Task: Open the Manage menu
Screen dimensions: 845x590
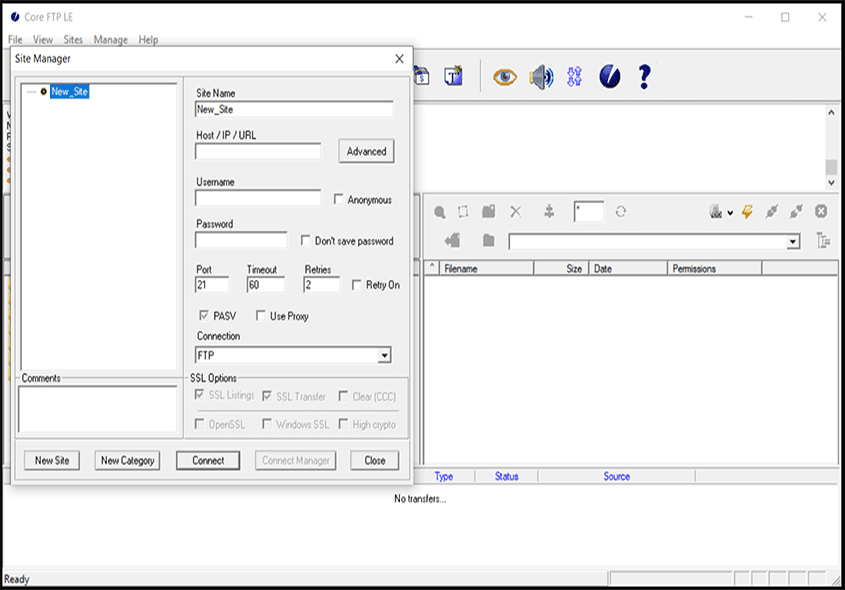Action: click(110, 40)
